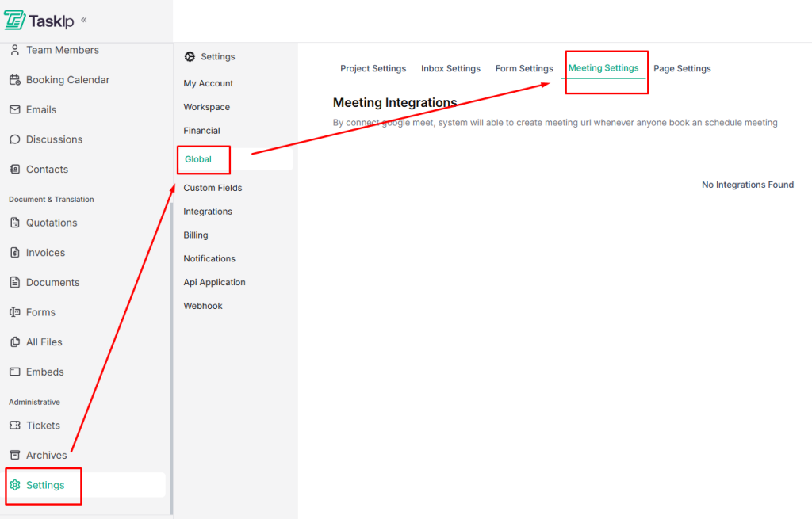Open My Account settings link
Image resolution: width=812 pixels, height=519 pixels.
click(208, 83)
